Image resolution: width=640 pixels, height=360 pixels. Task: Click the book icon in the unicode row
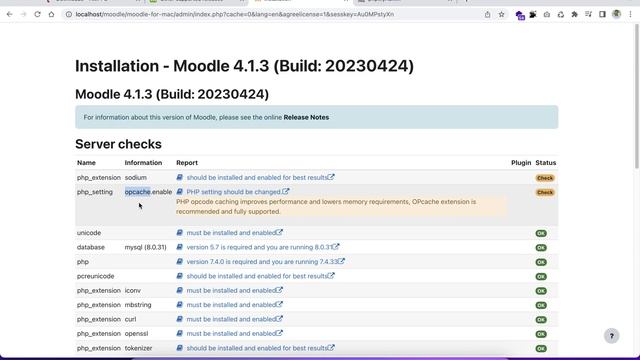tap(180, 233)
